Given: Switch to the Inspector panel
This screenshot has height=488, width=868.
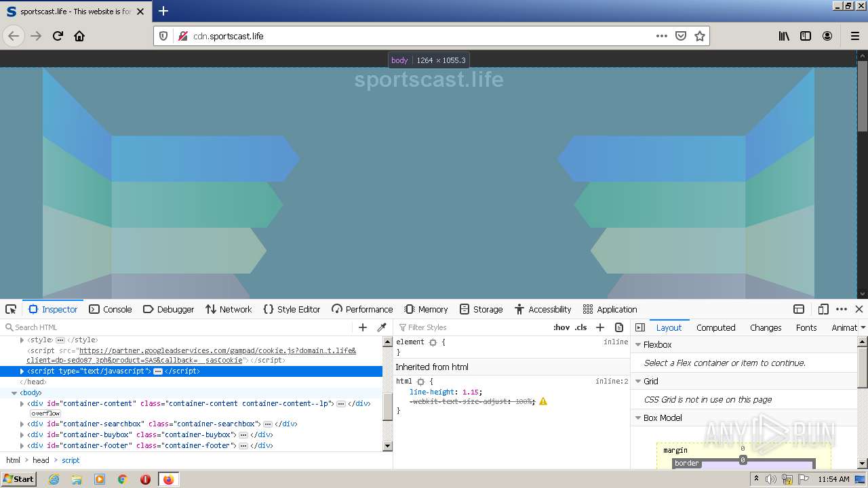Looking at the screenshot, I should pyautogui.click(x=53, y=309).
